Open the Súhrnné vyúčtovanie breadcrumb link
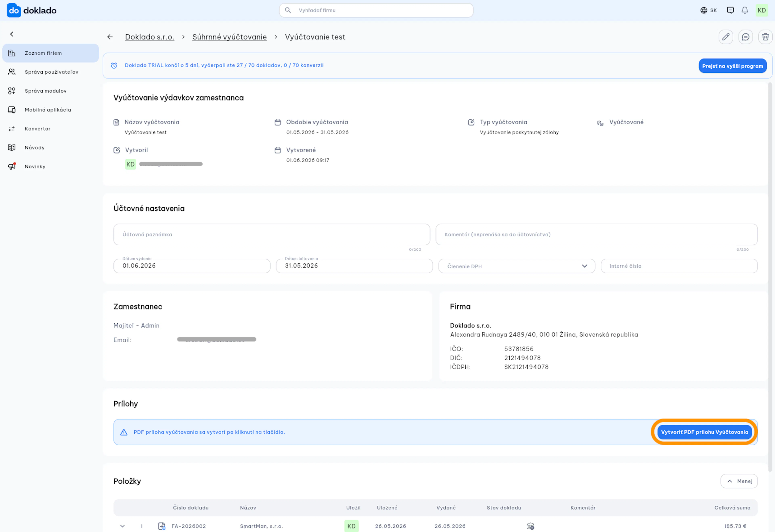775x532 pixels. (229, 37)
